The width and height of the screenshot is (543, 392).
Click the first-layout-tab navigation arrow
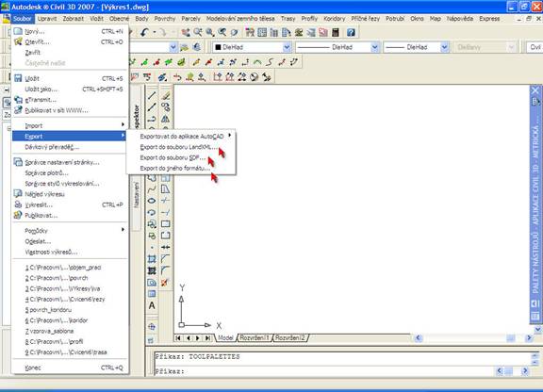point(178,338)
